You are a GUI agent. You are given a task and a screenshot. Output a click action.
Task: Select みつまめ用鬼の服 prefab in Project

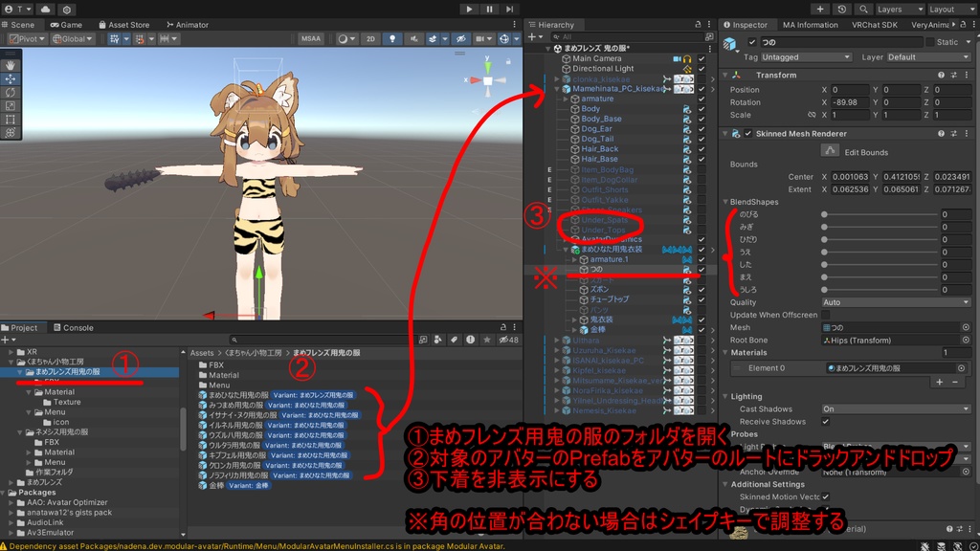pyautogui.click(x=235, y=405)
